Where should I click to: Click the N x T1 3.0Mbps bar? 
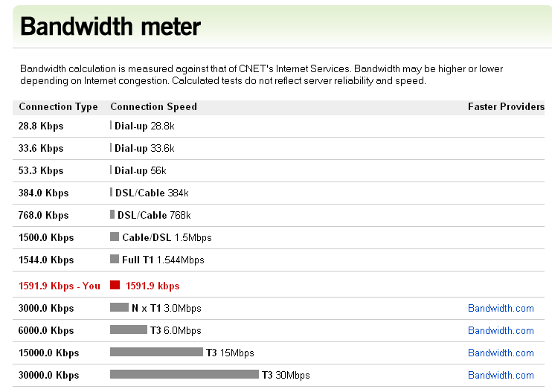pos(119,307)
